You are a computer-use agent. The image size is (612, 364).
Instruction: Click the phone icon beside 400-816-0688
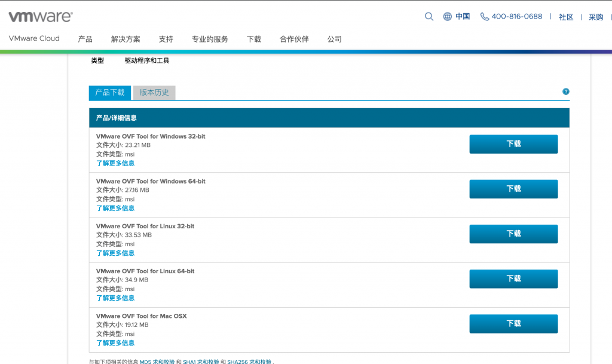click(485, 17)
